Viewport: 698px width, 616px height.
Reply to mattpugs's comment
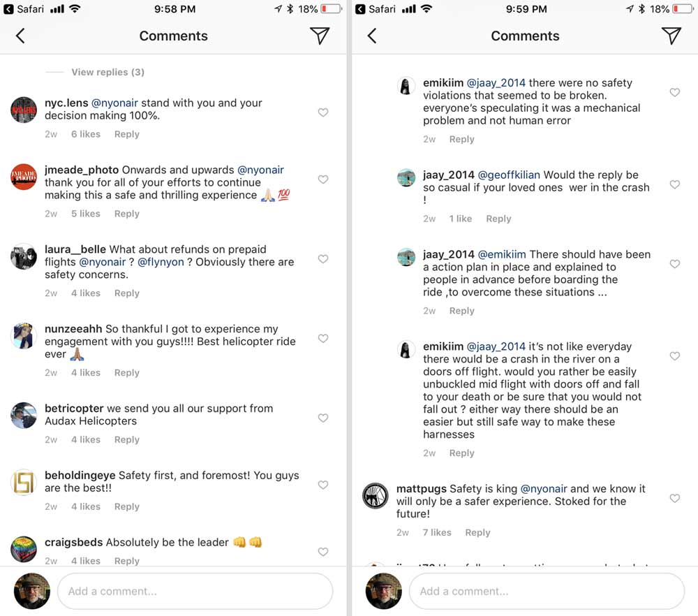tap(477, 532)
